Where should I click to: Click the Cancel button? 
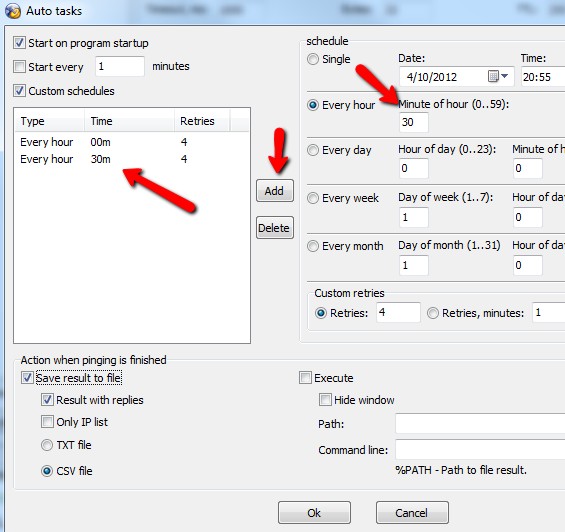click(412, 513)
